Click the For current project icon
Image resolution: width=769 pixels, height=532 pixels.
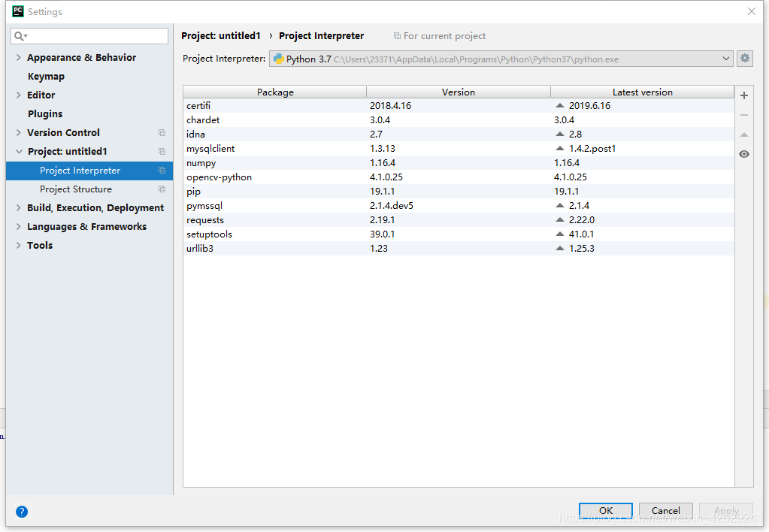397,36
